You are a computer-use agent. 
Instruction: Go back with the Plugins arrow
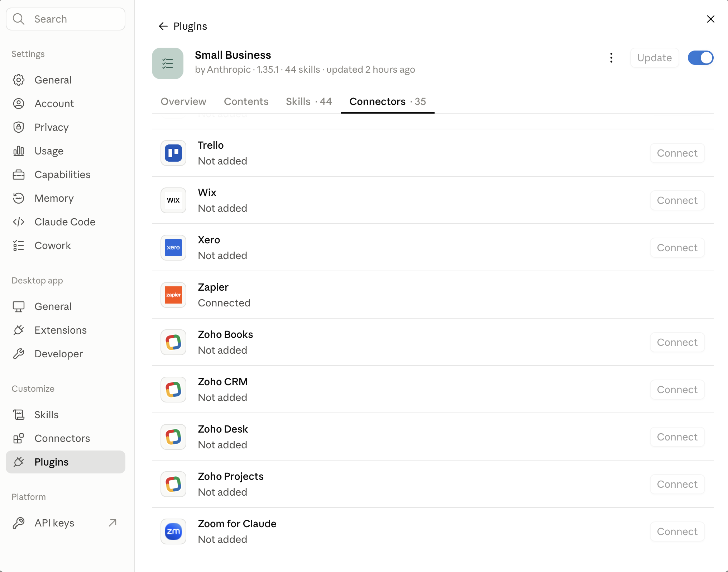click(163, 26)
